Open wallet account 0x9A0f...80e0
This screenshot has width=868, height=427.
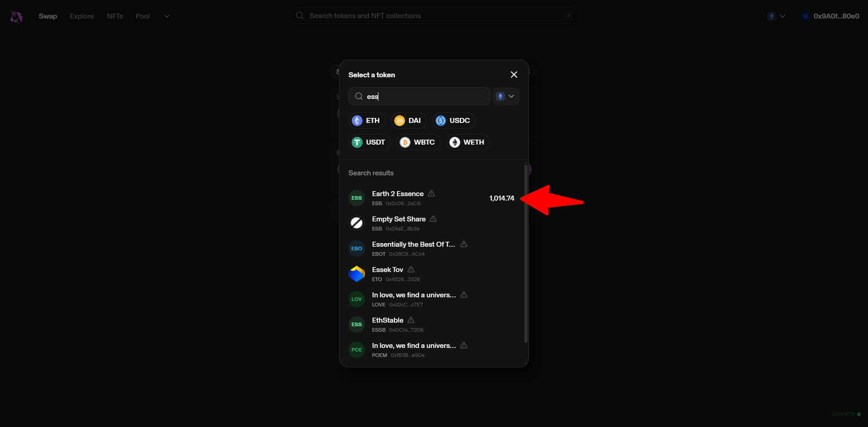click(830, 16)
